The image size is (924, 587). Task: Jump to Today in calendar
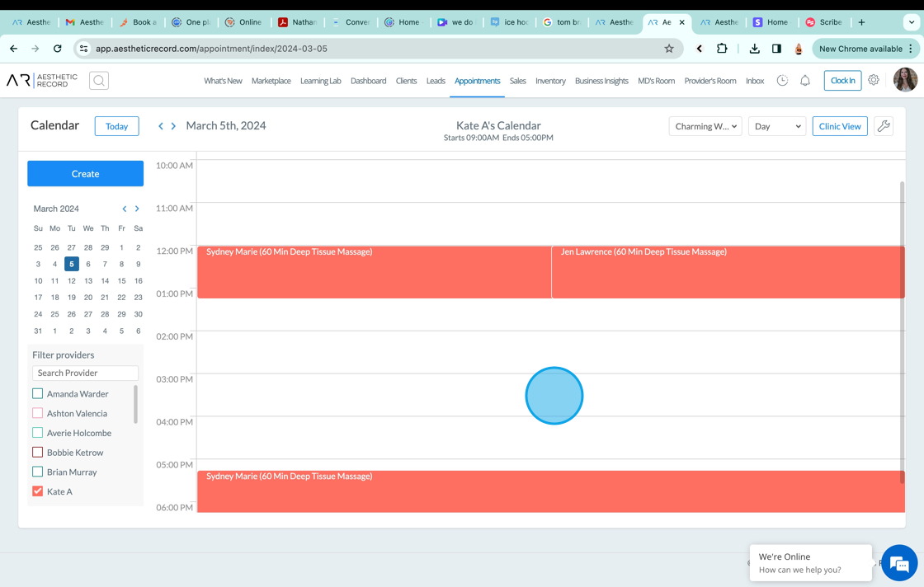tap(116, 126)
